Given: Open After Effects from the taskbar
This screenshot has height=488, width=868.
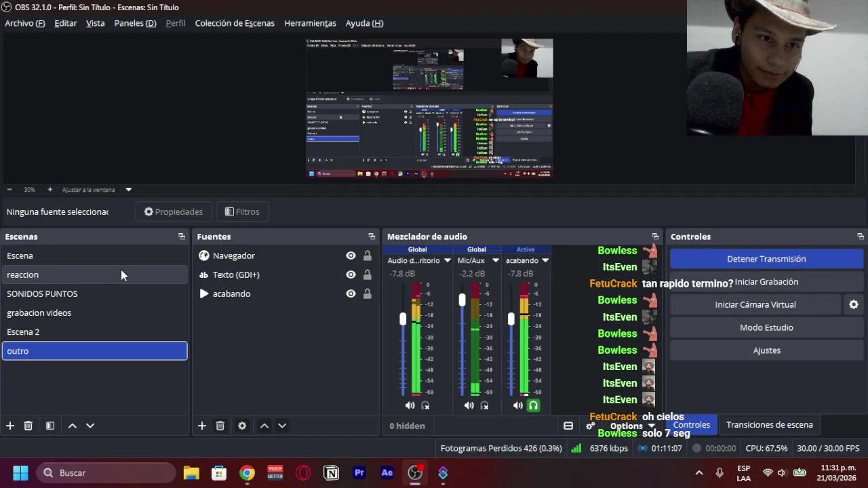Looking at the screenshot, I should [x=387, y=472].
